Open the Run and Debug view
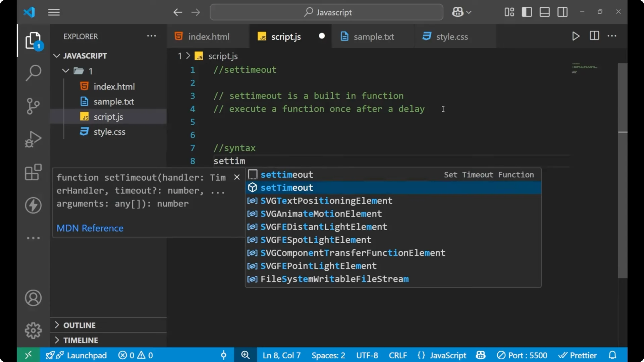This screenshot has width=644, height=362. pyautogui.click(x=33, y=139)
